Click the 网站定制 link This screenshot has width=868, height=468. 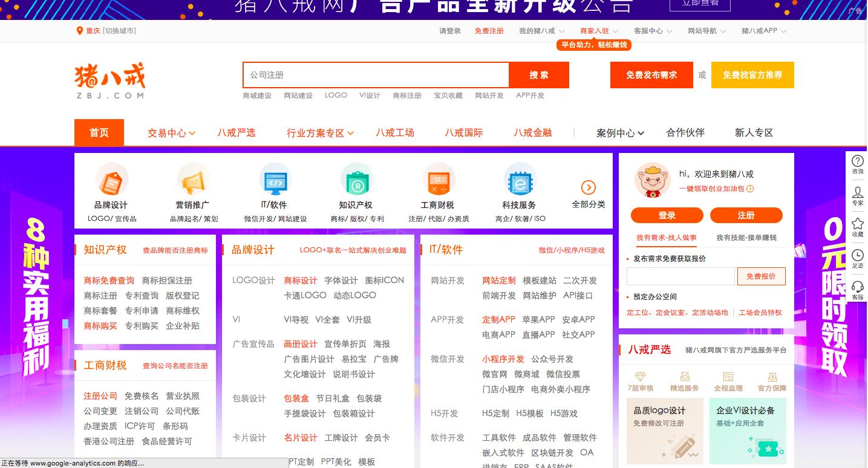coord(499,281)
